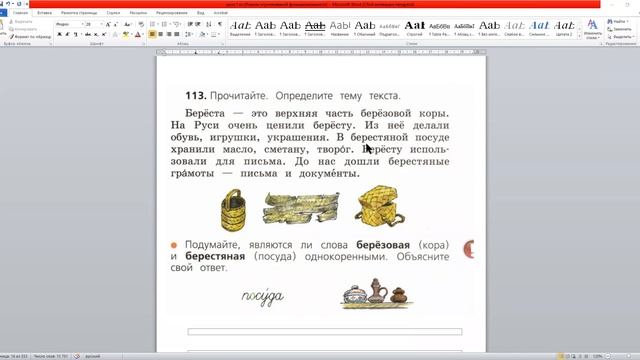Viewport: 640px width, 360px height.
Task: Start a bulleted list
Action: [x=153, y=24]
